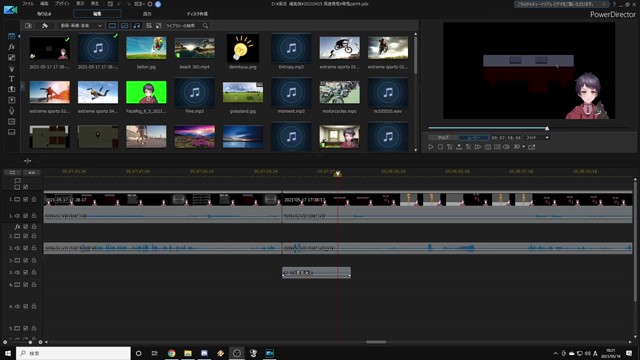Screen dimensions: 640x360
Task: Open the Title Room (T icon)
Action: click(11, 79)
